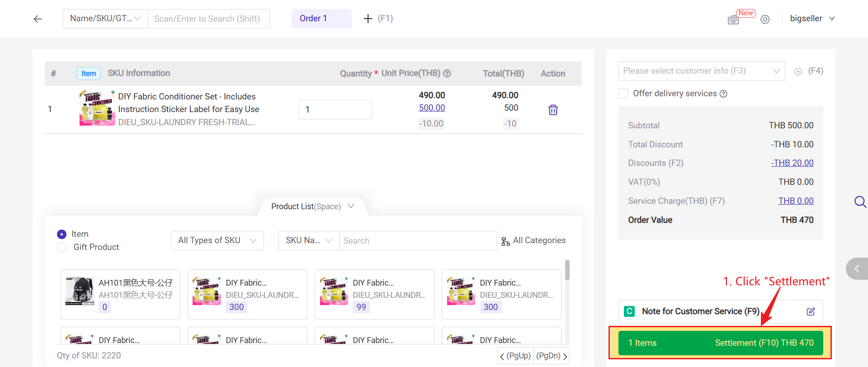
Task: Click the Subtotal THB 500.00 value
Action: point(791,125)
